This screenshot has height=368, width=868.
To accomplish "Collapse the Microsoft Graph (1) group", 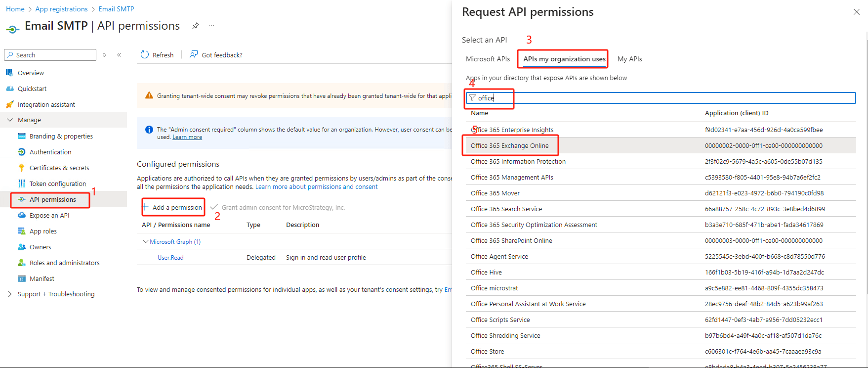I will coord(146,241).
